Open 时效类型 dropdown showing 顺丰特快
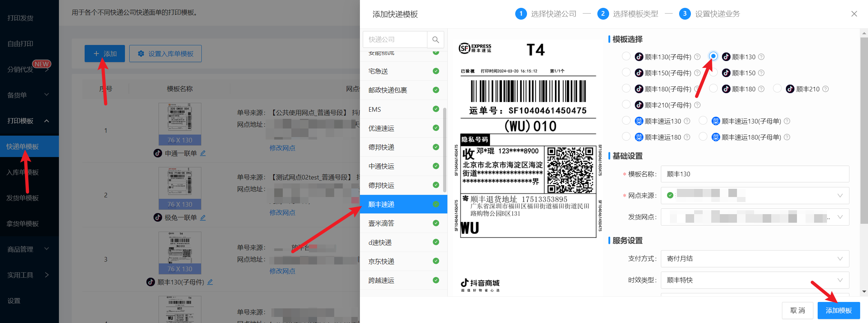The image size is (868, 323). click(x=755, y=280)
